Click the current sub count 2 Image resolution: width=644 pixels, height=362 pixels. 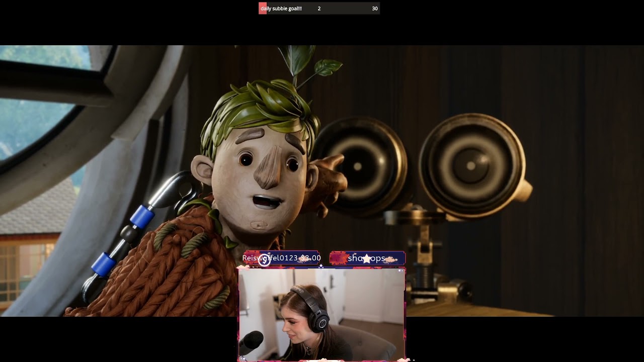319,9
